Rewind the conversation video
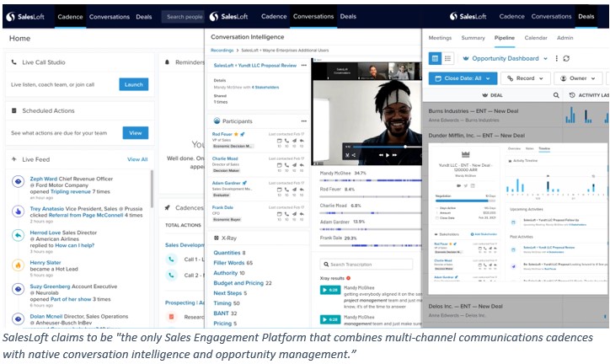The width and height of the screenshot is (610, 364). pyautogui.click(x=381, y=155)
